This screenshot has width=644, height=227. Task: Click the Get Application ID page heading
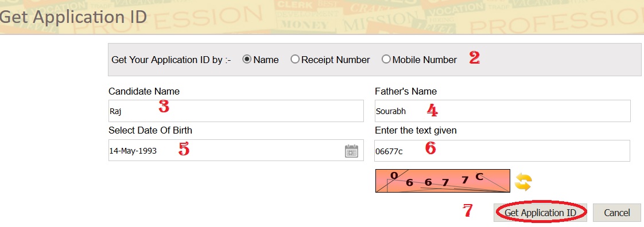pyautogui.click(x=73, y=18)
